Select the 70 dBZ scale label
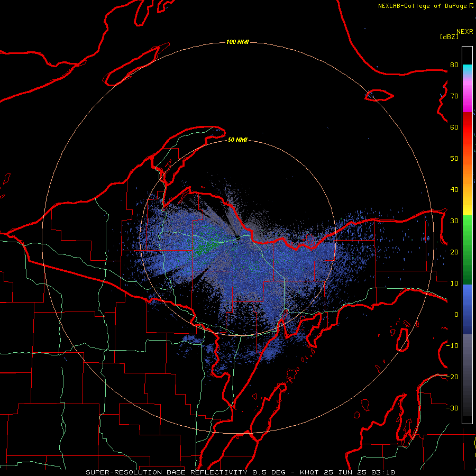The image size is (476, 476). click(x=454, y=96)
